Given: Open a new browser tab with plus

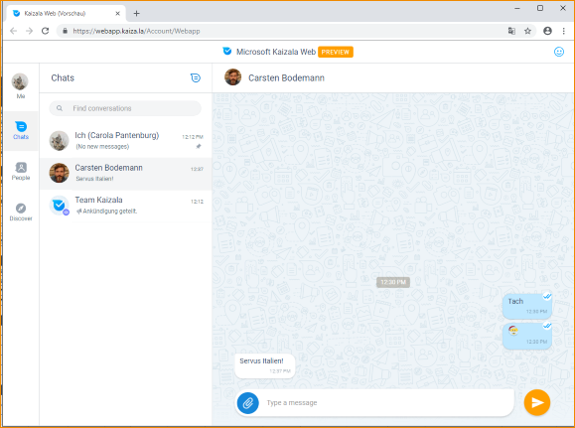Looking at the screenshot, I should (136, 14).
